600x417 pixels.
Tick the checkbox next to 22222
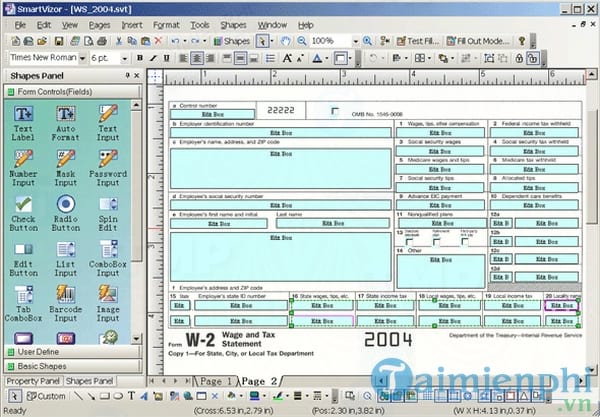point(335,111)
